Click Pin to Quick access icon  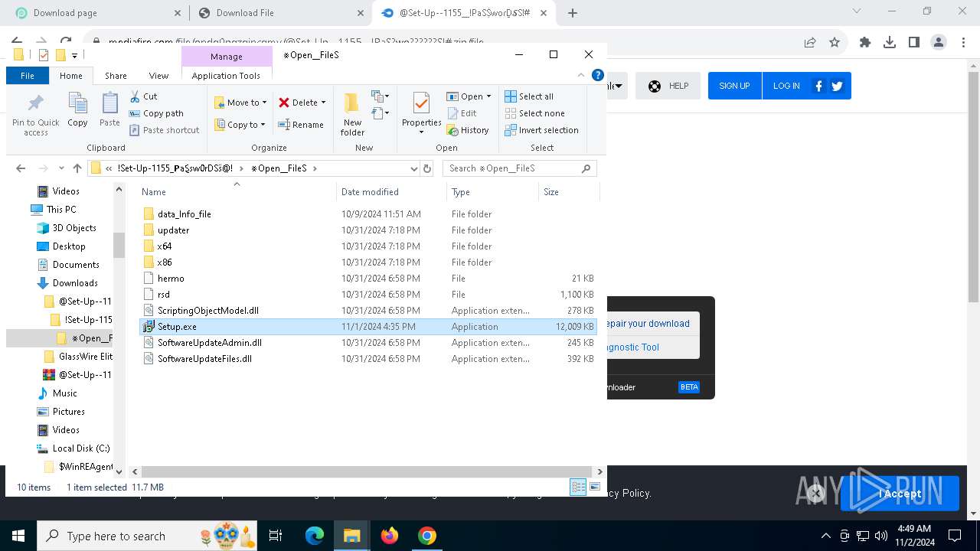(35, 115)
